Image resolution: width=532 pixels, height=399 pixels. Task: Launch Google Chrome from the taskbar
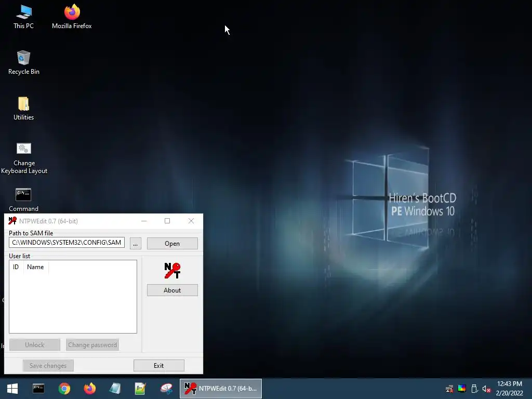[x=64, y=389]
